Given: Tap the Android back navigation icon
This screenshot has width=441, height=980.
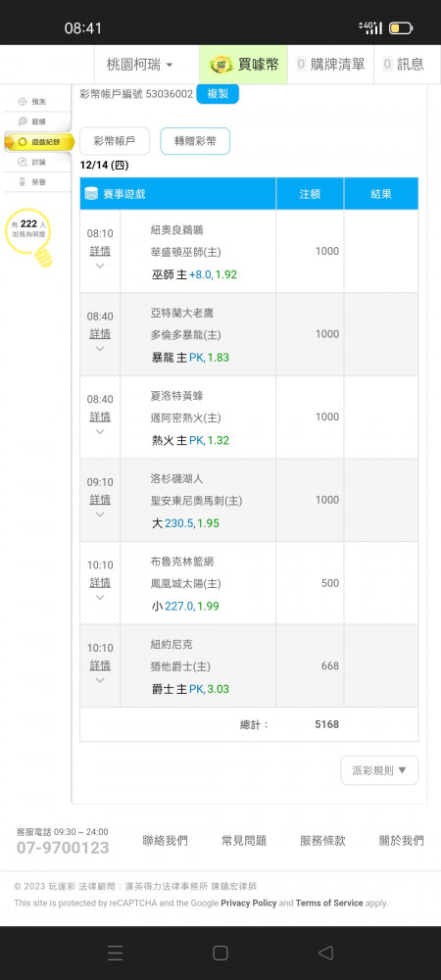Looking at the screenshot, I should click(x=325, y=953).
